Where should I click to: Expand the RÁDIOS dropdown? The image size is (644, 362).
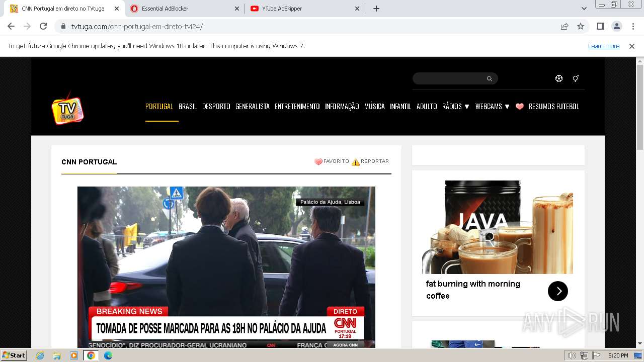click(x=456, y=107)
